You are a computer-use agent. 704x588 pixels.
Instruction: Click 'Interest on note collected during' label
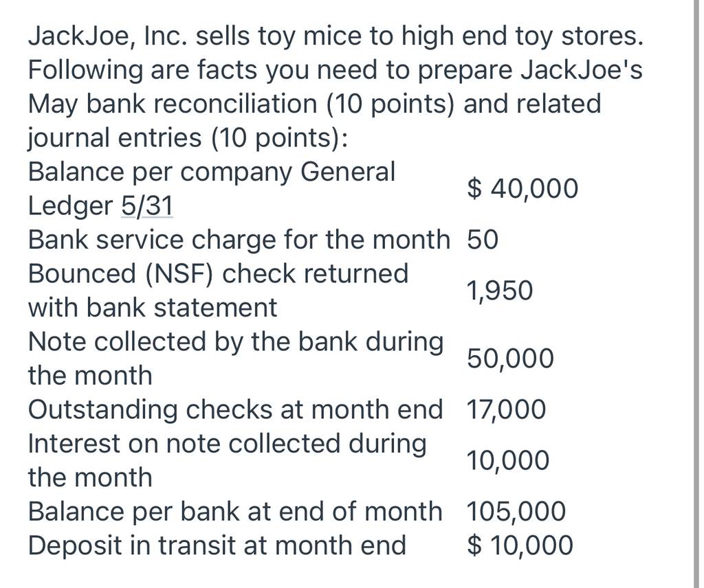tap(227, 444)
